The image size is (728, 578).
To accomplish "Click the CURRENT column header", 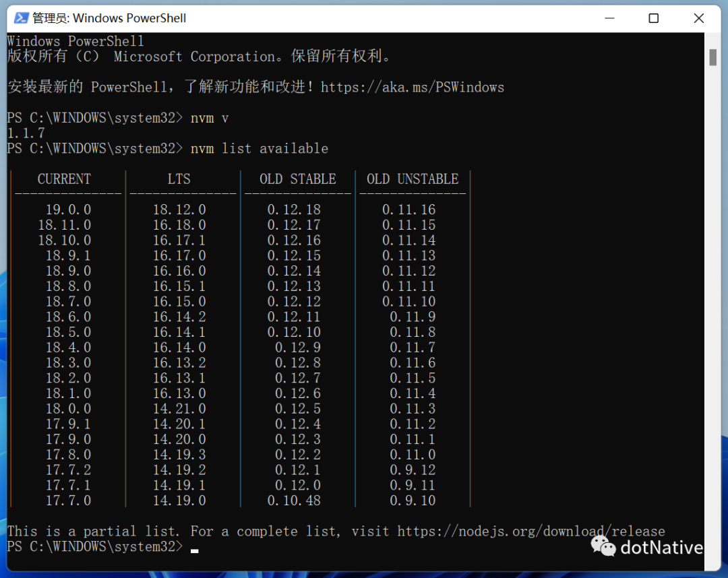I will (64, 179).
